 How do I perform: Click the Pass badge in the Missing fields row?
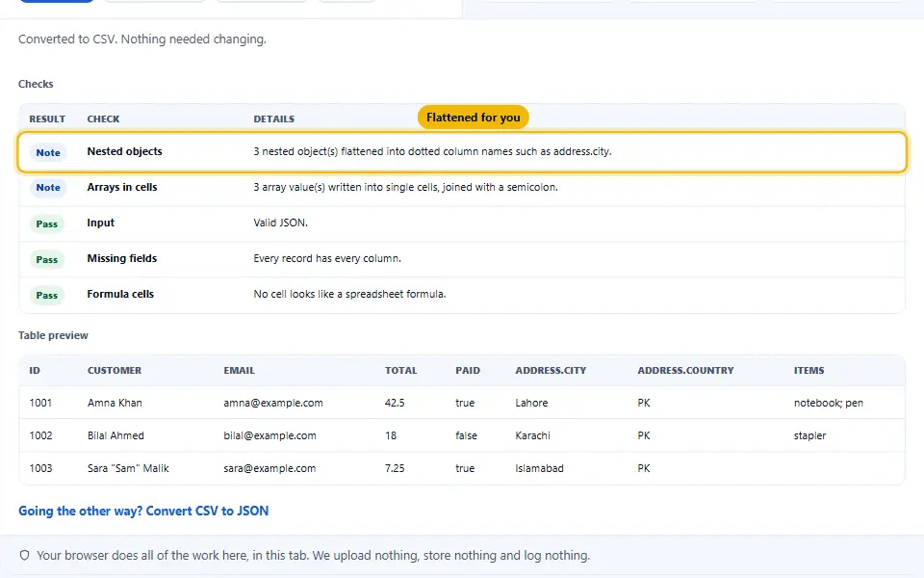[x=46, y=259]
